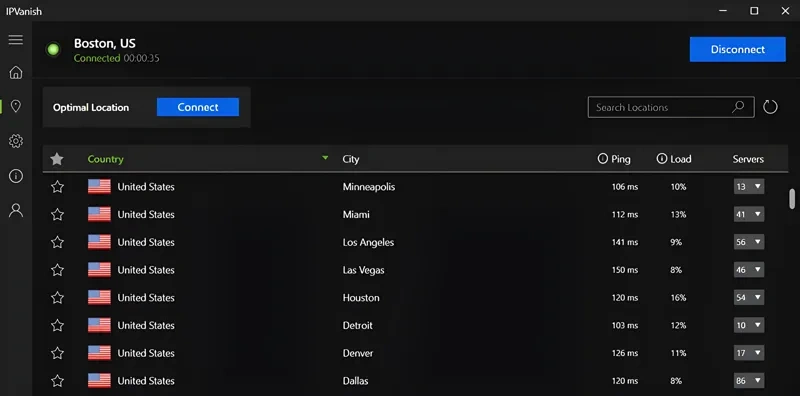Image resolution: width=800 pixels, height=396 pixels.
Task: Select the Las Vegas city name
Action: pyautogui.click(x=363, y=270)
